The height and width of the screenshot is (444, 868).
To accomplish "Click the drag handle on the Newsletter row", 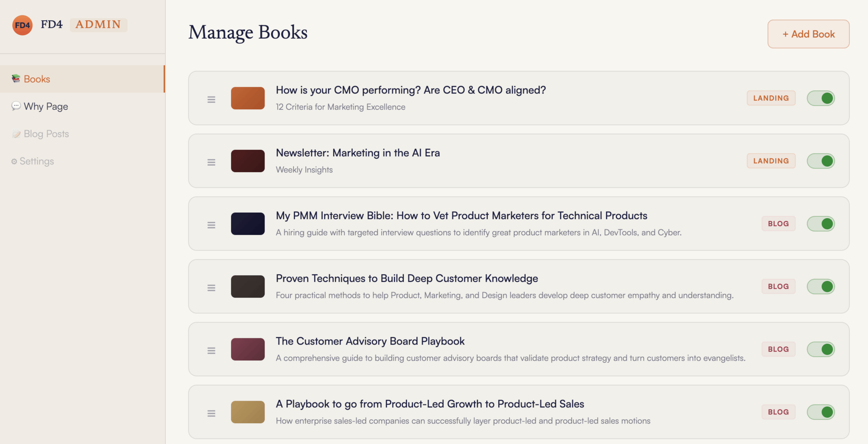I will point(211,162).
